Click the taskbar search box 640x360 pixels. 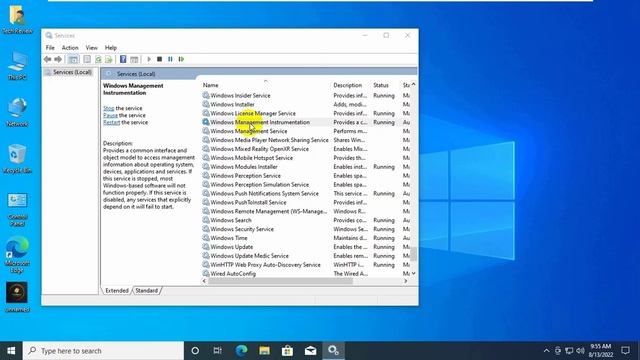click(x=104, y=351)
